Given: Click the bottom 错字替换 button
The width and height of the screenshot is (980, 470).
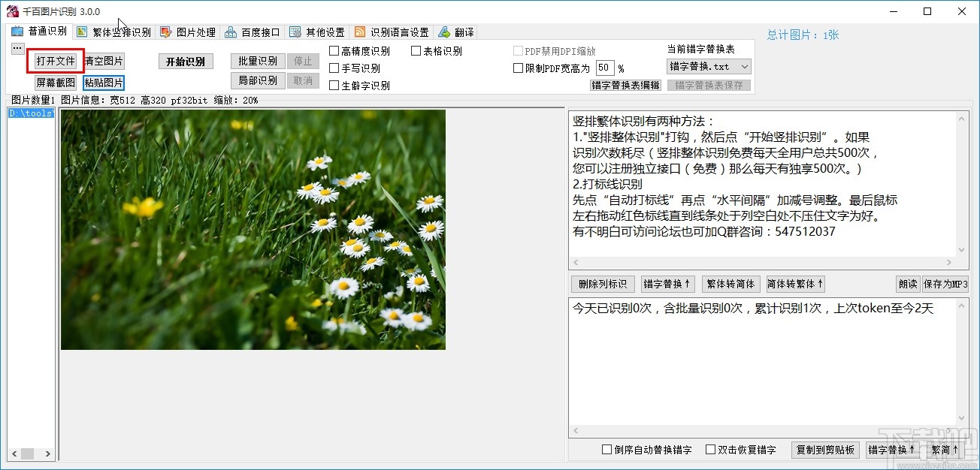Looking at the screenshot, I should pyautogui.click(x=891, y=450).
